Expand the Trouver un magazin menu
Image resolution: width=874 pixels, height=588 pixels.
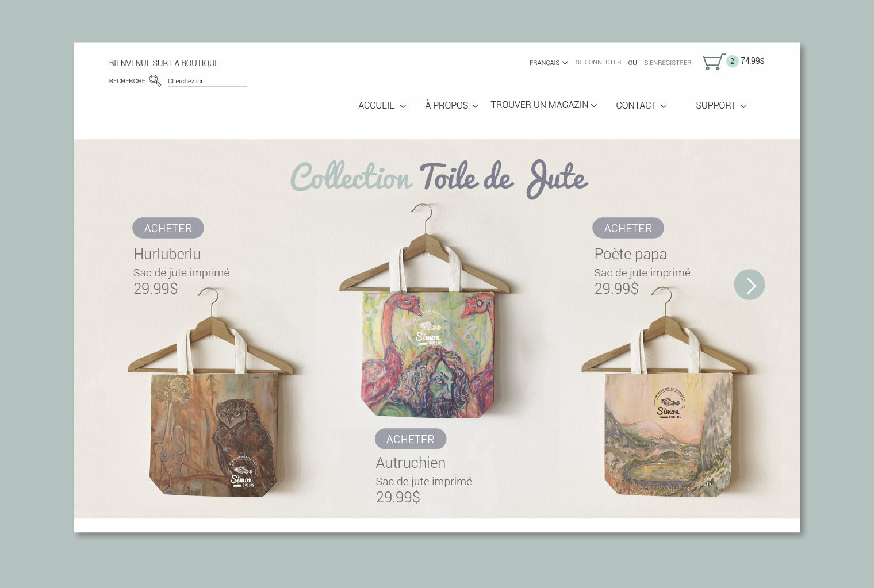pos(544,105)
